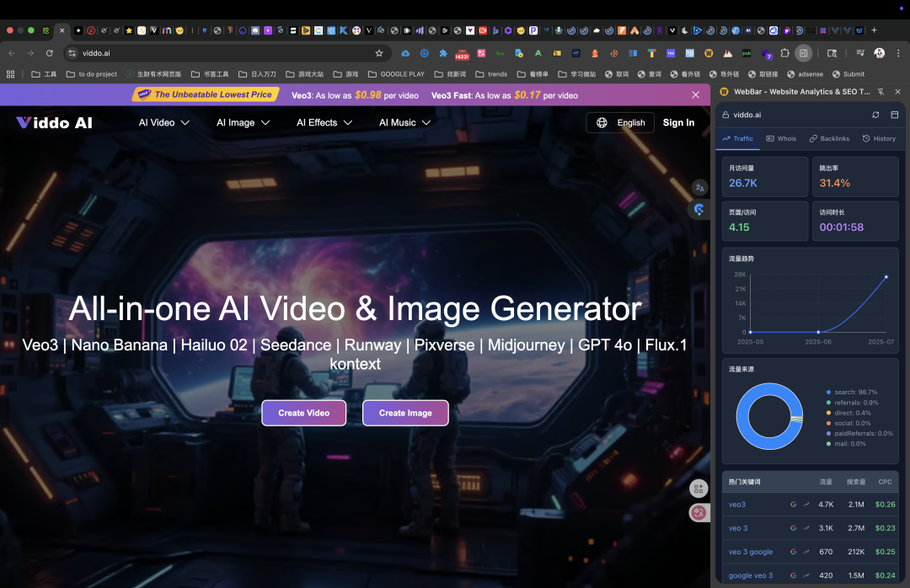Toggle the WebBar side panel pin
910x588 pixels.
pyautogui.click(x=881, y=92)
